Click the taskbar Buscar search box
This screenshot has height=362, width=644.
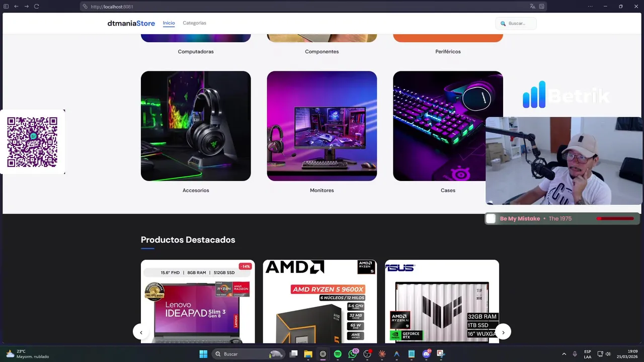point(249,354)
